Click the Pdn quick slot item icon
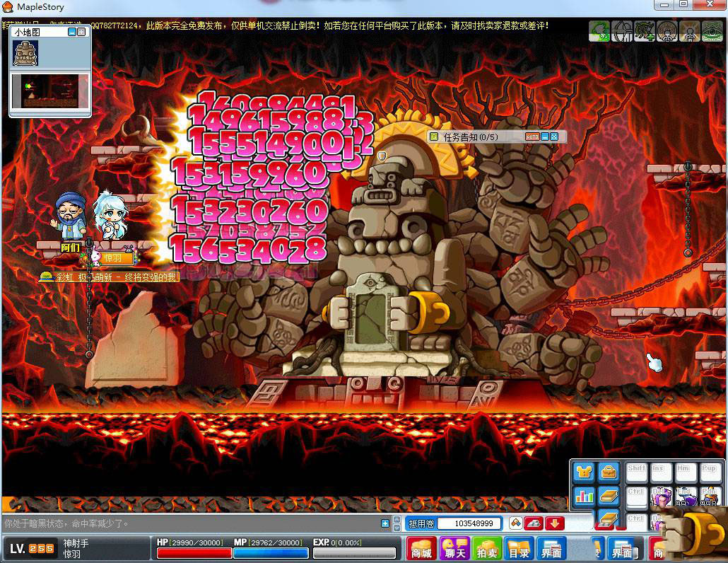This screenshot has height=563, width=728. (710, 497)
